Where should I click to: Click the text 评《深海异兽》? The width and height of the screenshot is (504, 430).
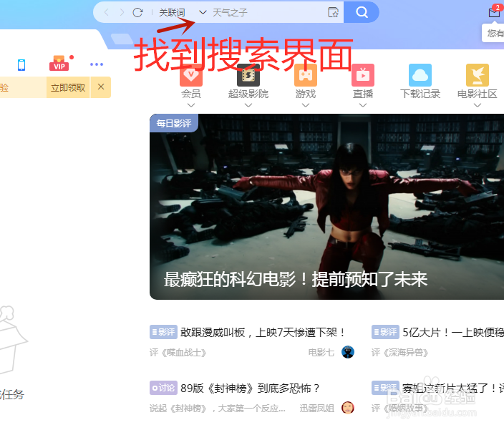pos(400,353)
